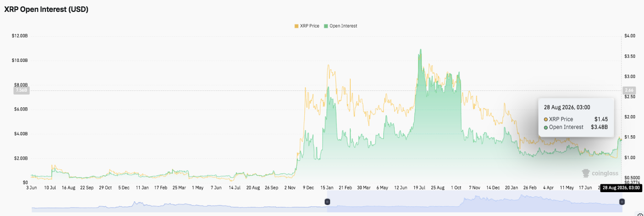Click the 16 Aug x-axis date
644x216 pixels.
(69, 188)
